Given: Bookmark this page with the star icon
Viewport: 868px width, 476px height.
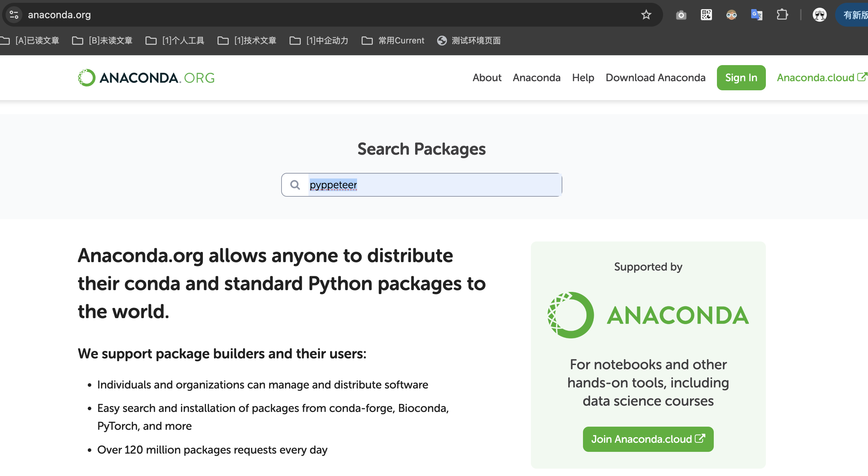Looking at the screenshot, I should (646, 15).
